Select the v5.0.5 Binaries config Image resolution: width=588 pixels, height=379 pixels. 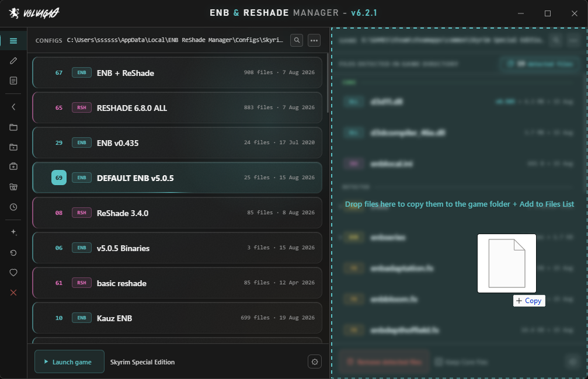pyautogui.click(x=177, y=248)
